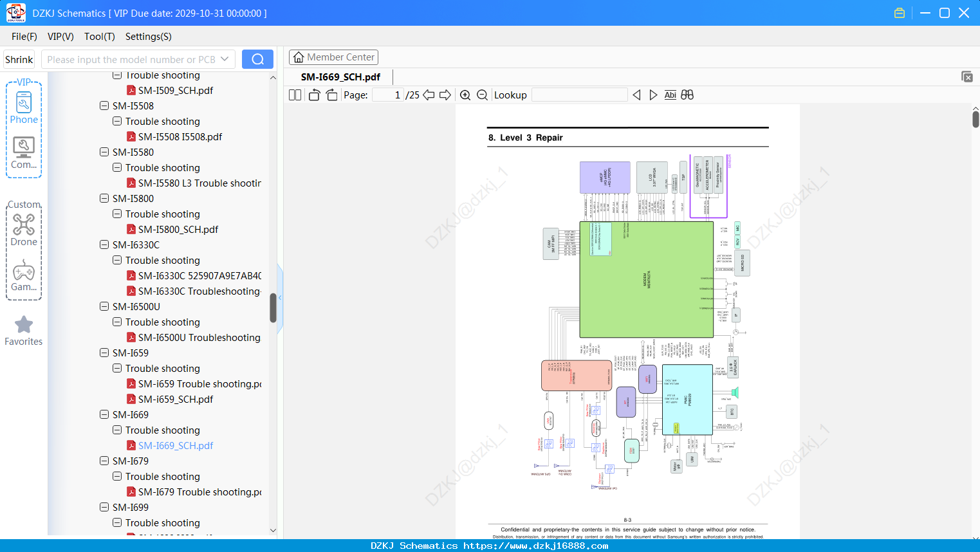Collapse the SM-I699 tree node
Screen dimensions: 980x552
(104, 508)
